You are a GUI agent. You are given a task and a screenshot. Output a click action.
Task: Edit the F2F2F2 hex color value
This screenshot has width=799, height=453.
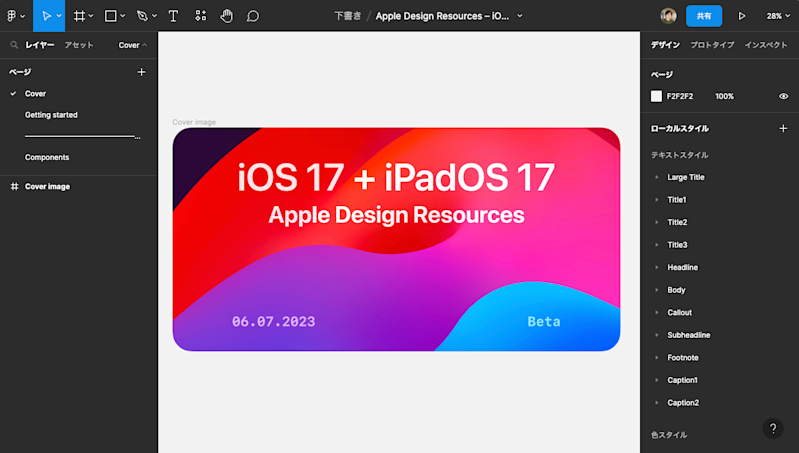click(x=680, y=96)
